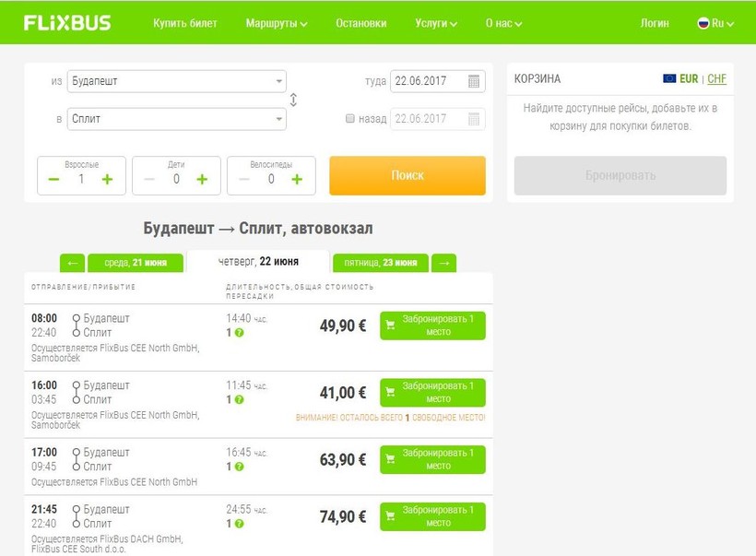Click the FlixBus logo
This screenshot has height=556, width=756.
[67, 23]
